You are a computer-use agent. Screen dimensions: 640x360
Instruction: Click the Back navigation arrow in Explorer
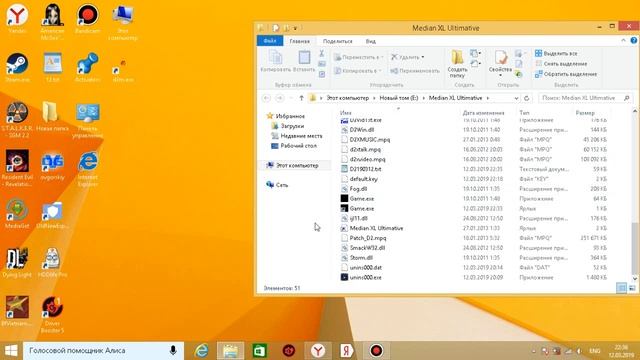[266, 98]
